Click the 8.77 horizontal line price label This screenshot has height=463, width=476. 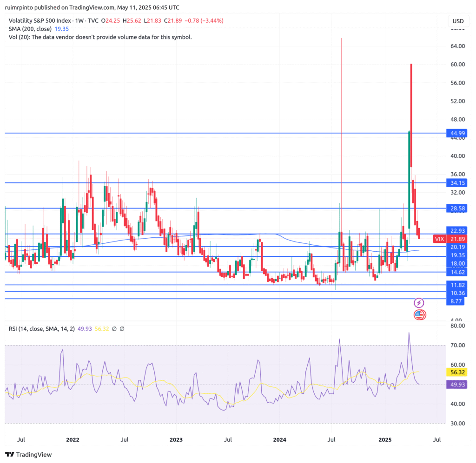pos(456,301)
